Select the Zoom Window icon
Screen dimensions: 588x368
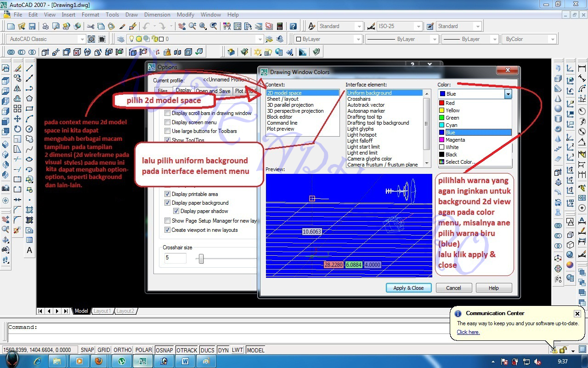point(203,26)
